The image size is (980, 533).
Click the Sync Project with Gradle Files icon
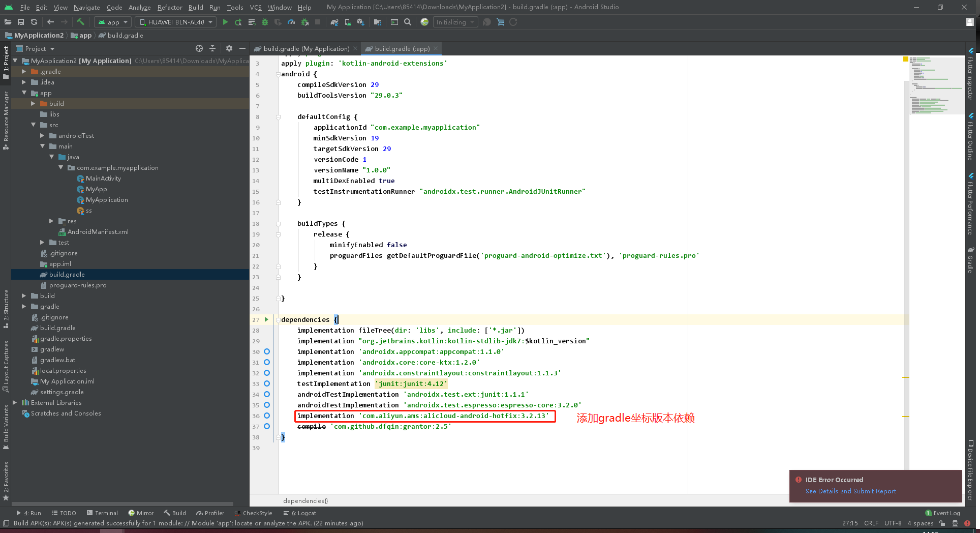tap(334, 22)
